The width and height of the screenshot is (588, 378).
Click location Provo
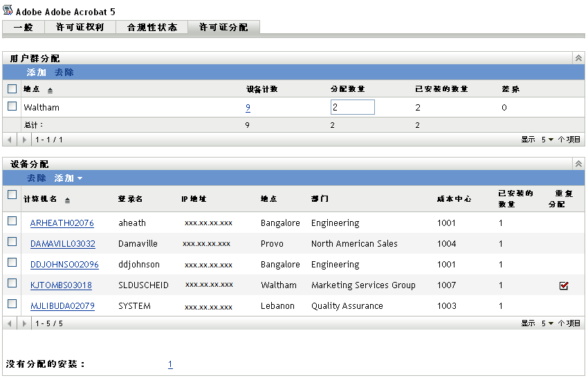click(272, 243)
